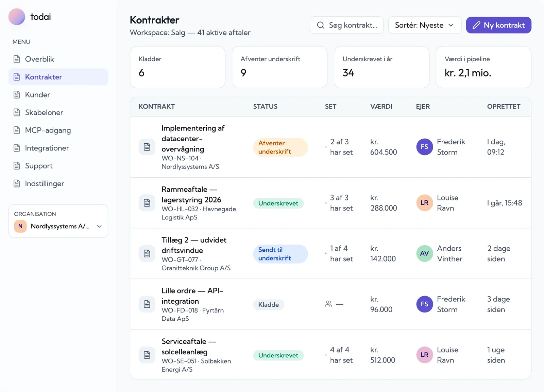The width and height of the screenshot is (544, 392).
Task: Click the Skabeloner sidebar icon
Action: [x=17, y=112]
